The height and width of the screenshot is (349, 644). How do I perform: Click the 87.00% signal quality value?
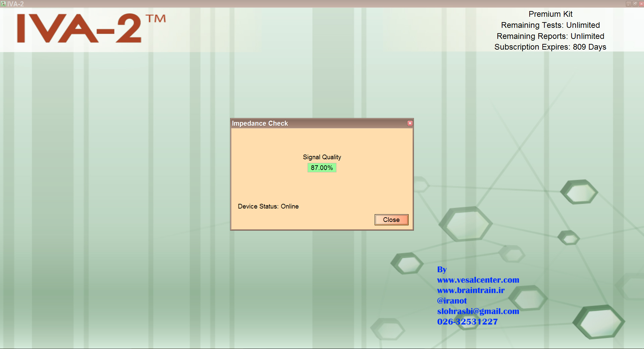322,168
